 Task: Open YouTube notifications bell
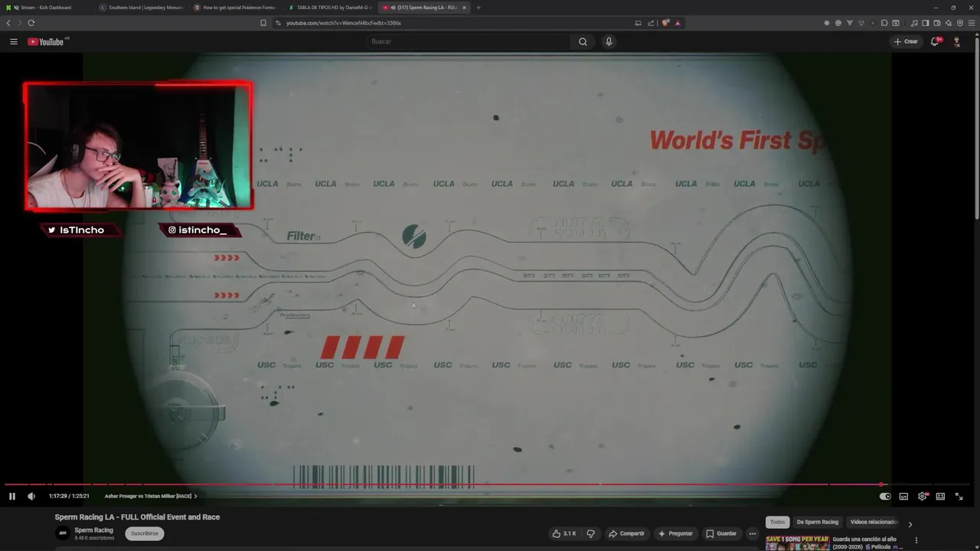click(935, 41)
